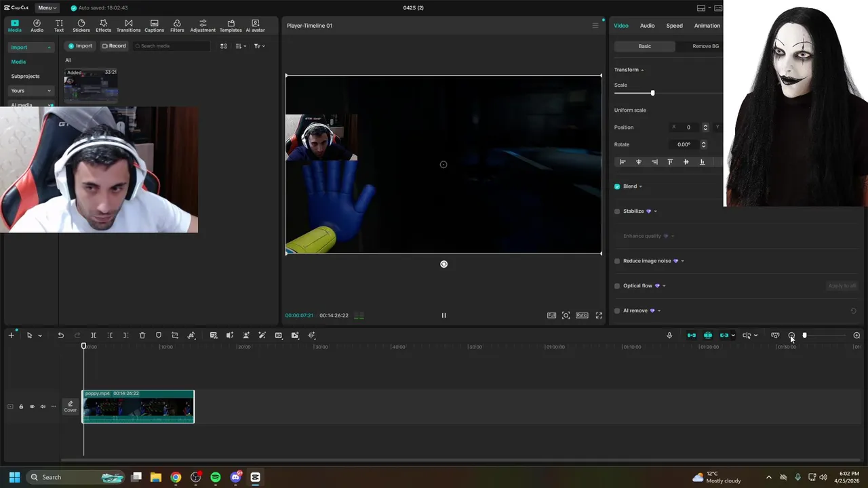Open the Ratio setting
This screenshot has width=868, height=488.
[582, 315]
